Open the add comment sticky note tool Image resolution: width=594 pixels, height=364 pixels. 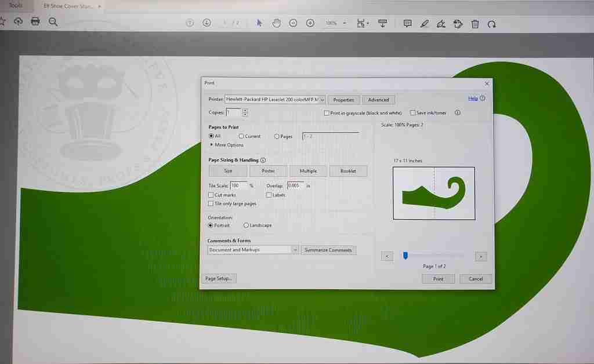click(x=407, y=24)
